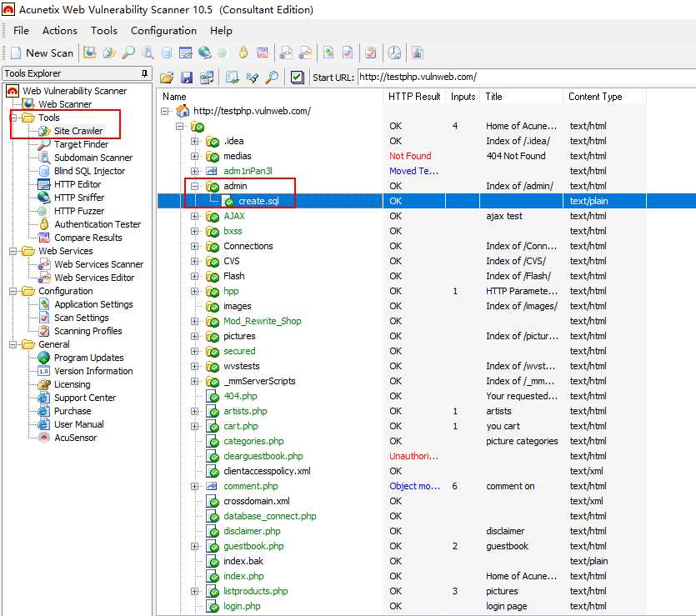Sort by HTTP Result column header
The width and height of the screenshot is (696, 616).
click(414, 97)
